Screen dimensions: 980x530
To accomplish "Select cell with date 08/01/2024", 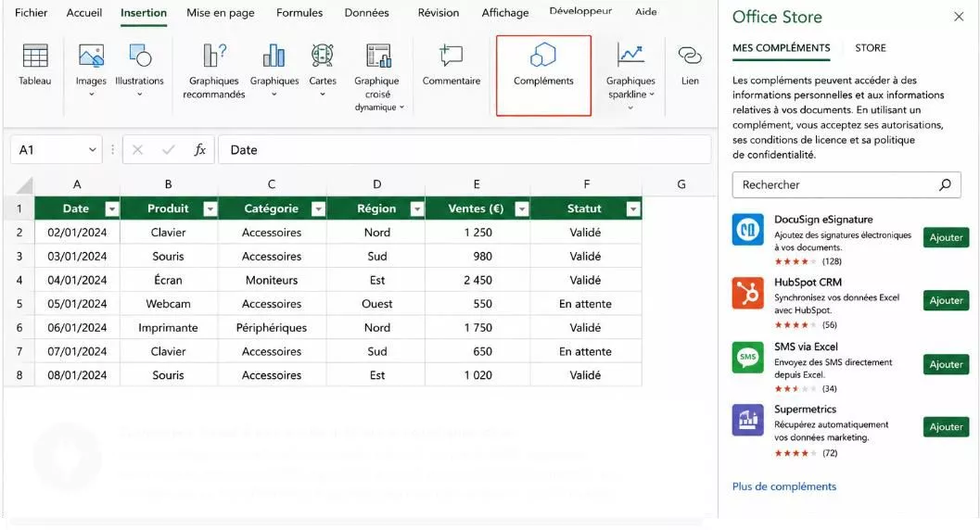I will coord(77,375).
